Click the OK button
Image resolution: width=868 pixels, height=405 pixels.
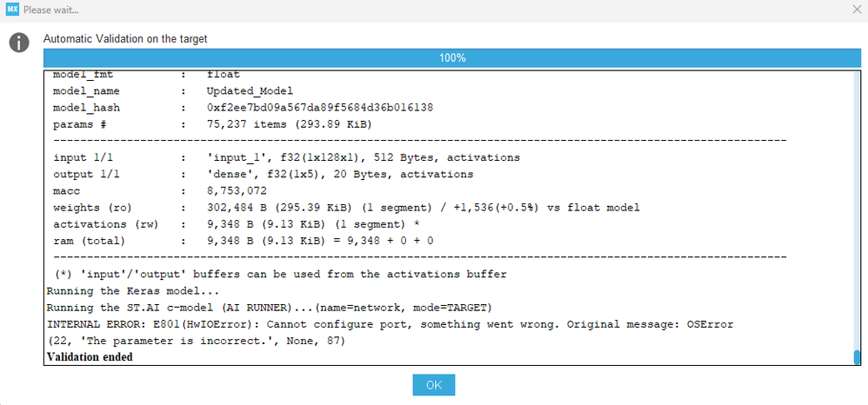433,385
